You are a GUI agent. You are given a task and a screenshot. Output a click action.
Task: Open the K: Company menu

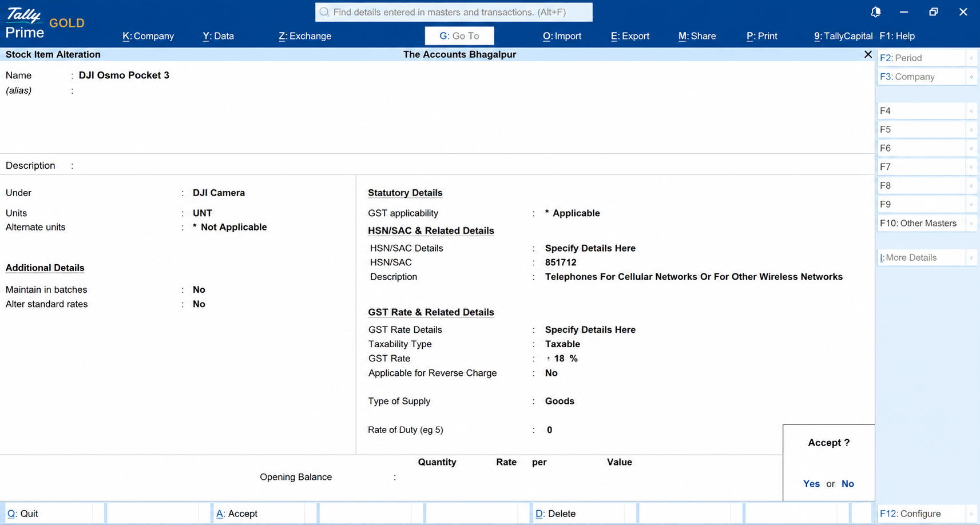point(148,36)
